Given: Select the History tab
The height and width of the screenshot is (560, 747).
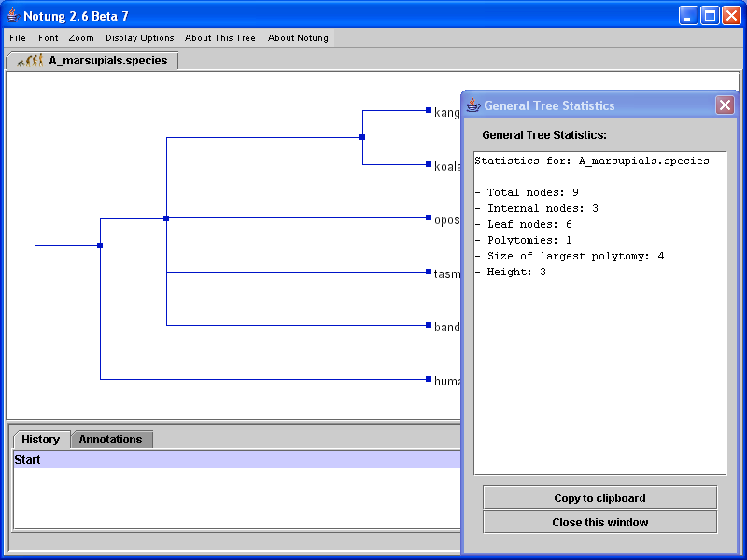Looking at the screenshot, I should click(x=41, y=440).
